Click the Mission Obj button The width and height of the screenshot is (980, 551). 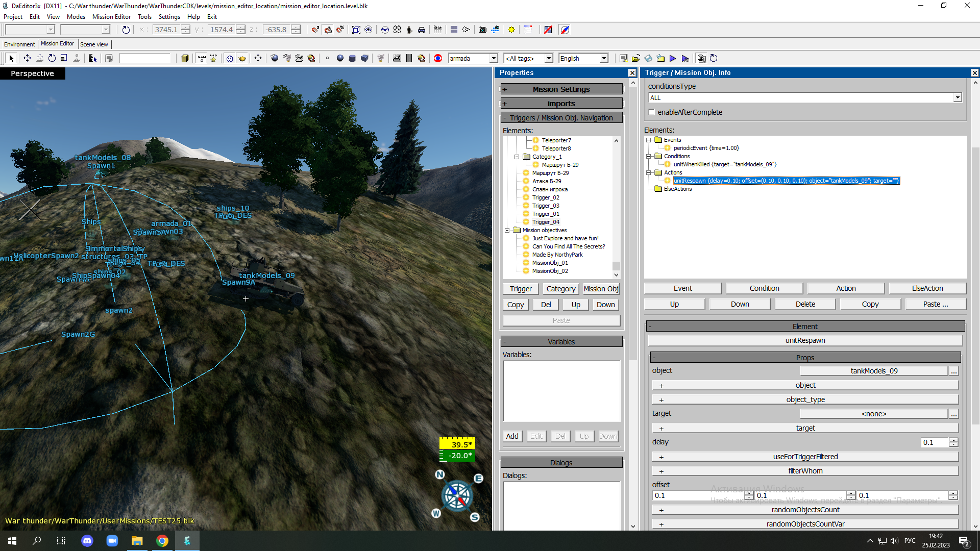601,289
